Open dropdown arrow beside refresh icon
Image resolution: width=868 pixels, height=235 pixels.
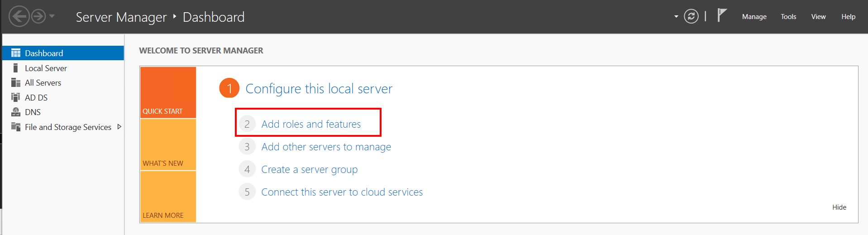tap(676, 17)
